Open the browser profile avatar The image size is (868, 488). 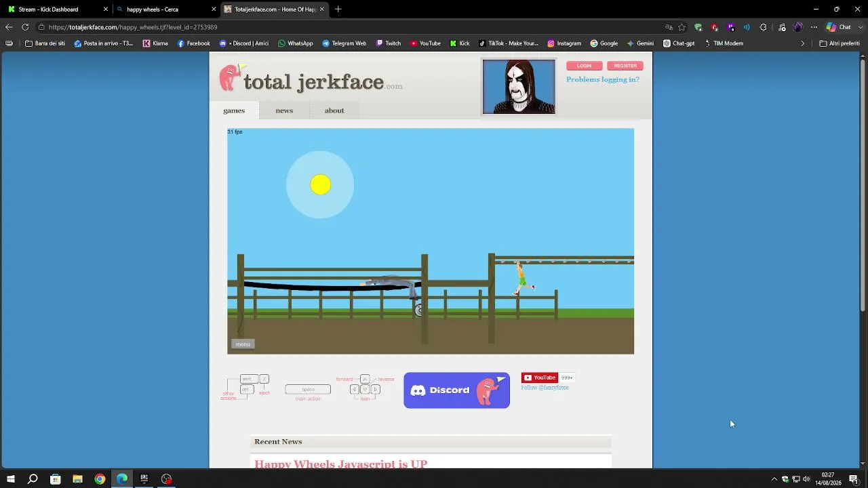(x=798, y=27)
